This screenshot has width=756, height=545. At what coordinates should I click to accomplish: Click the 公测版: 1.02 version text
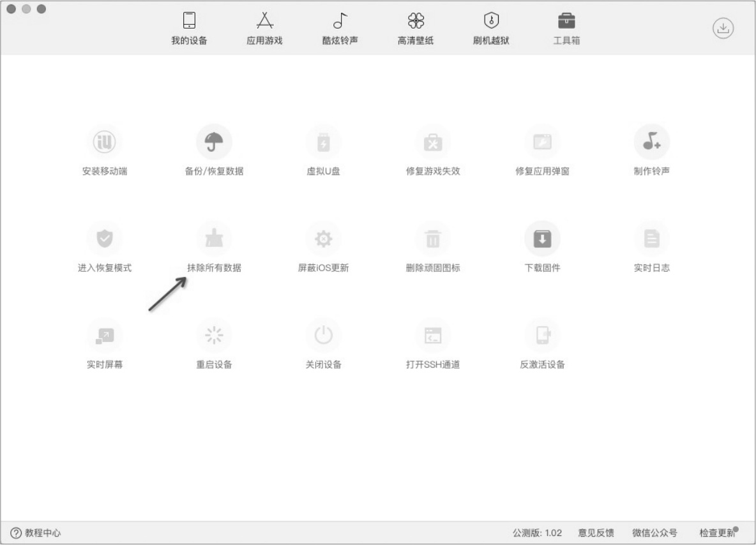pos(537,532)
